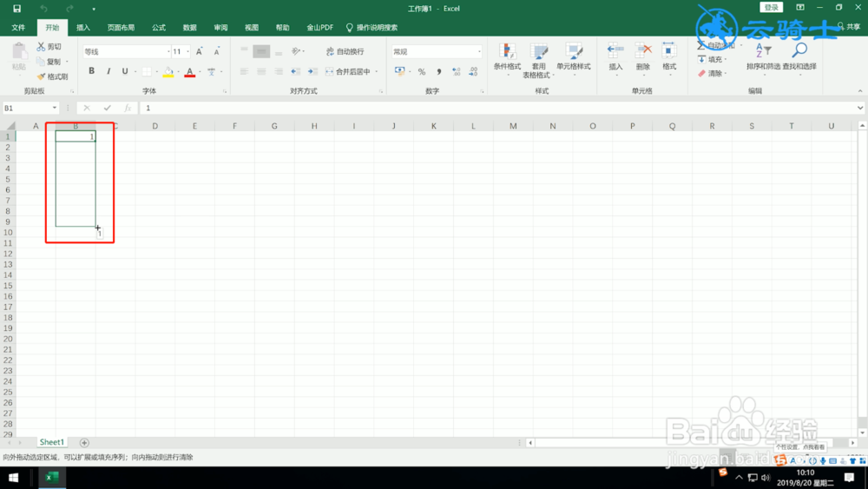Click the Undo arrow icon

43,9
